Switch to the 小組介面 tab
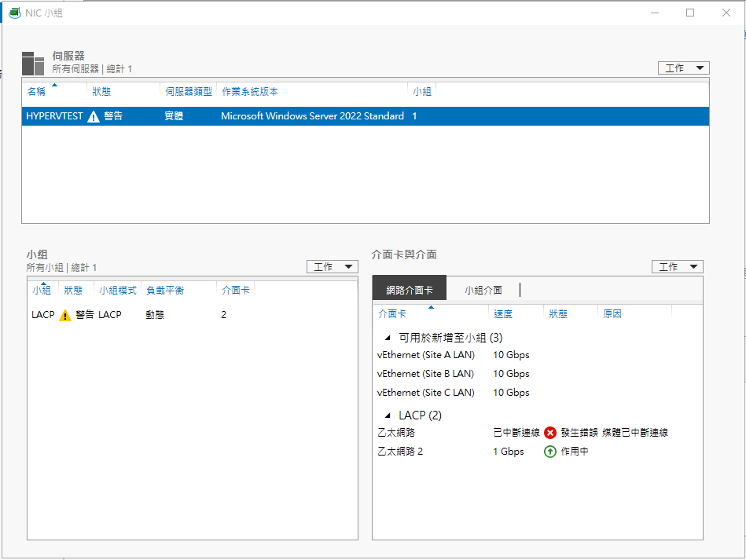 point(483,290)
